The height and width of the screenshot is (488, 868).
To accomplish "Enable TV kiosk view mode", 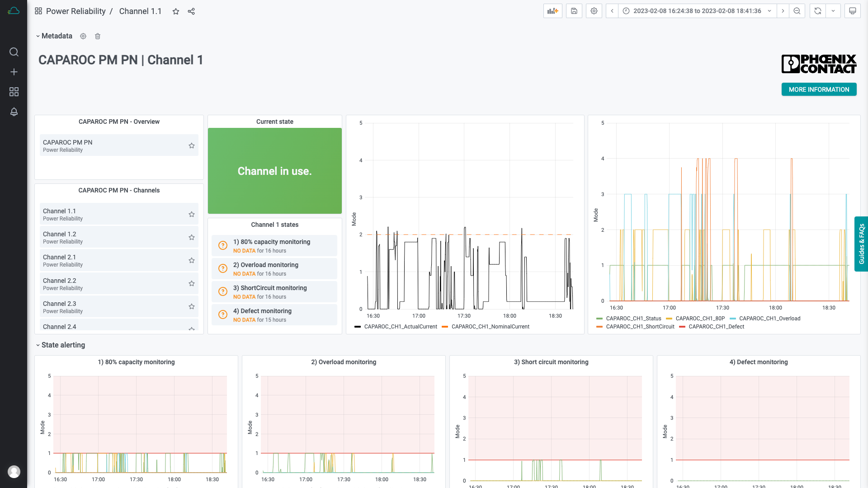I will coord(852,11).
